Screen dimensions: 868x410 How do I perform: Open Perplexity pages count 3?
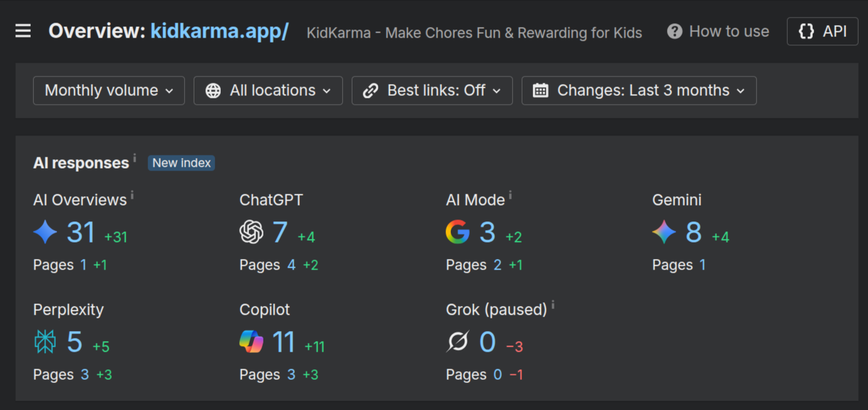coord(85,375)
